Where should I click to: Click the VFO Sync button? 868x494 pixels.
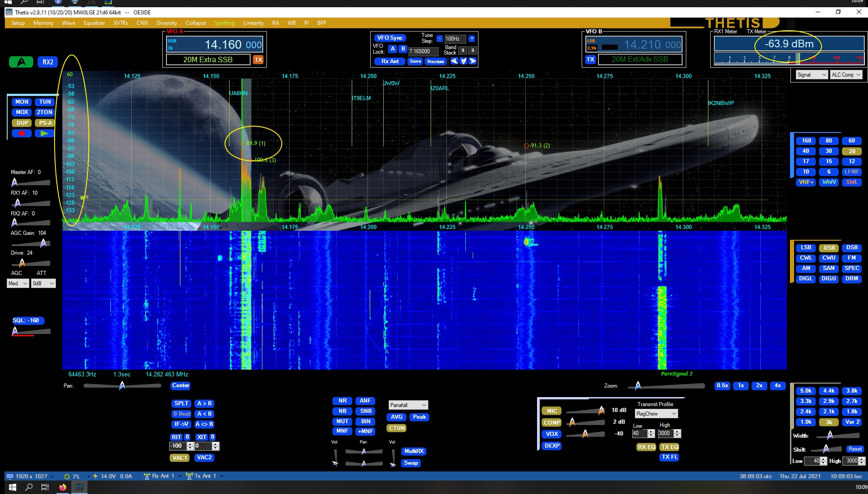pyautogui.click(x=390, y=38)
